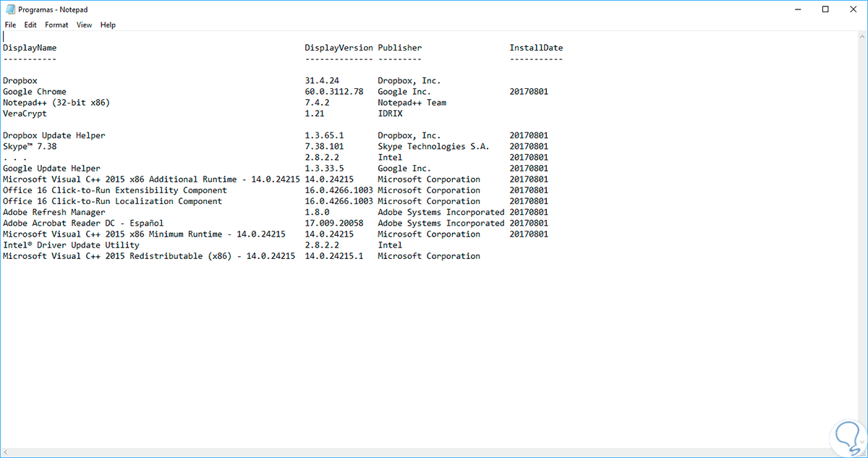Image resolution: width=868 pixels, height=458 pixels.
Task: Click Google Update Helper version 1.3.33.5
Action: 324,169
